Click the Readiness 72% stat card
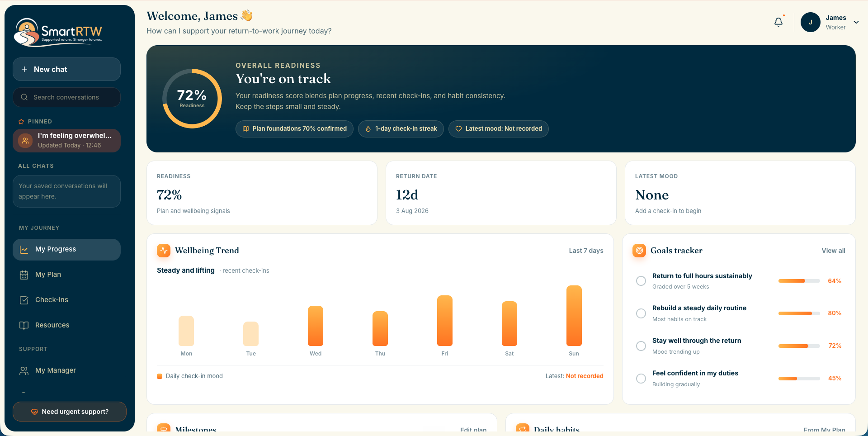Screen dimensions: 868x436 262,193
